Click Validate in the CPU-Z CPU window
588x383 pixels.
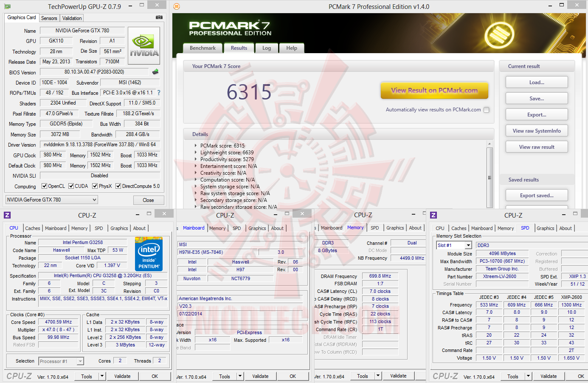(x=122, y=376)
